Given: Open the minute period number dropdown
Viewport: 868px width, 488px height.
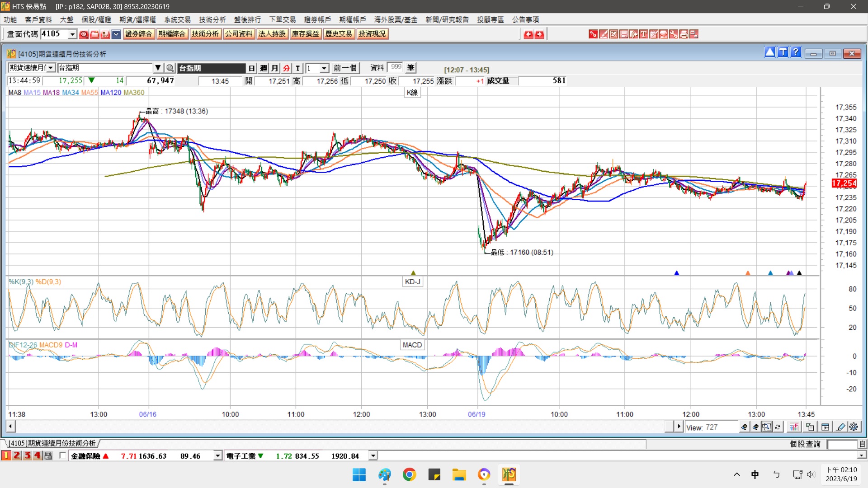Looking at the screenshot, I should (x=324, y=68).
